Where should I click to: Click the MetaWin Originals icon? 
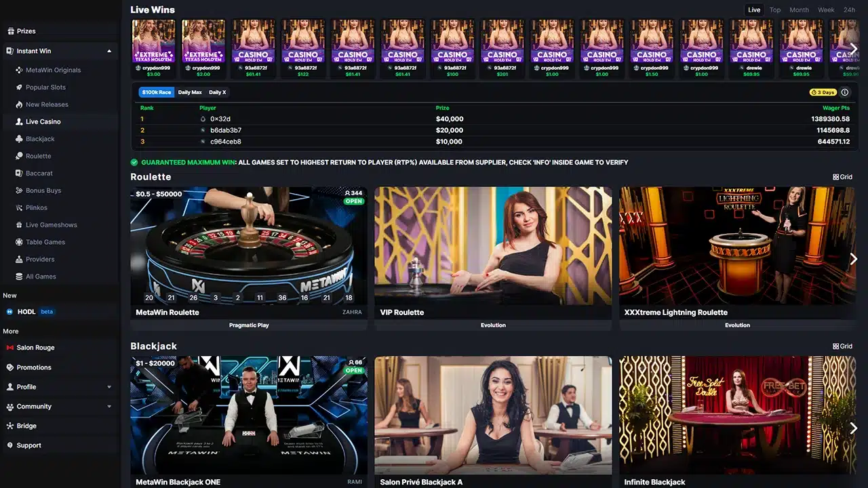coord(20,70)
